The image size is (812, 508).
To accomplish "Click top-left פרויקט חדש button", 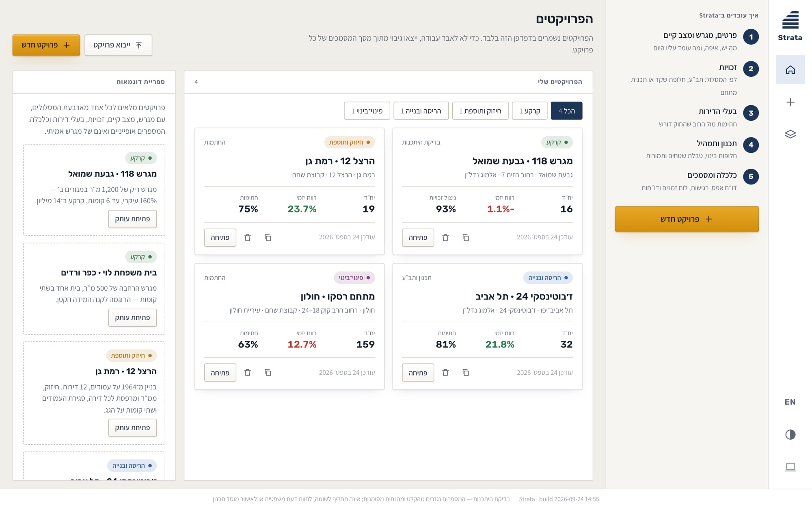I will (x=46, y=45).
